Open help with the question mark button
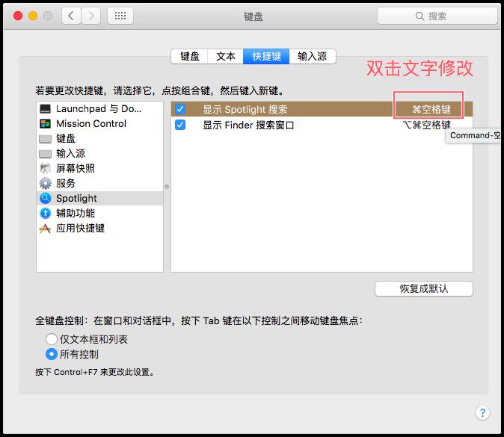The image size is (504, 437). tap(482, 413)
